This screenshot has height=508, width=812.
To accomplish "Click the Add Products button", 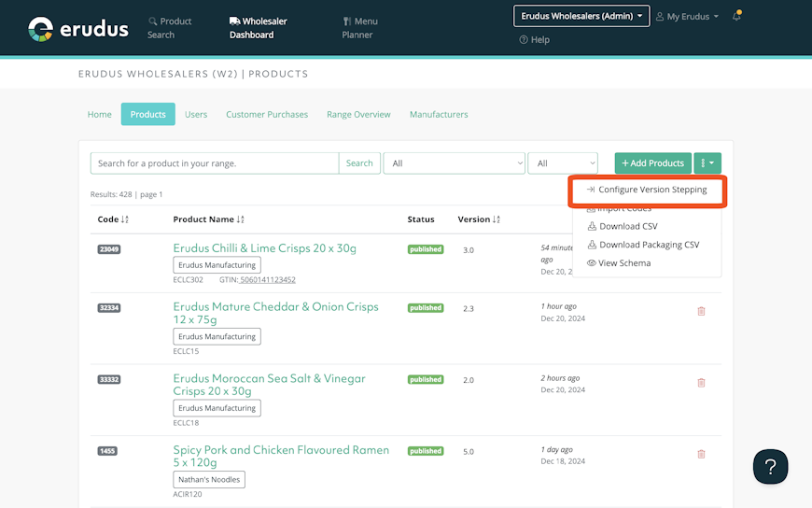I will coord(653,163).
